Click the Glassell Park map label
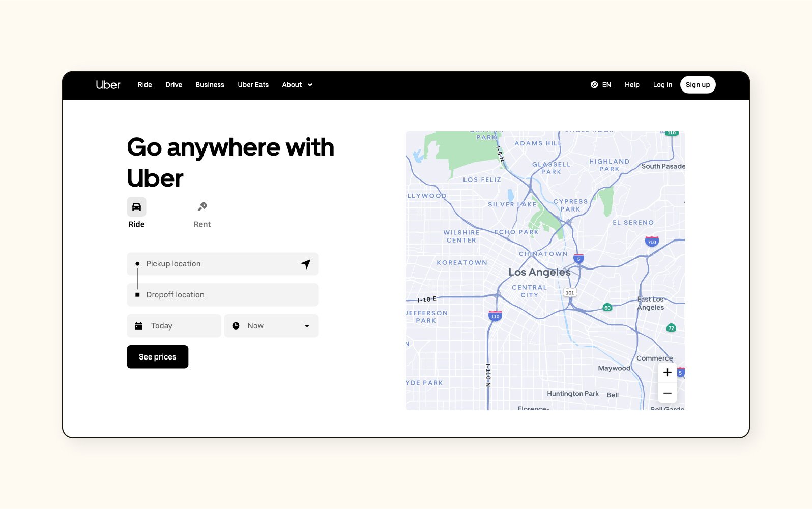 (552, 168)
